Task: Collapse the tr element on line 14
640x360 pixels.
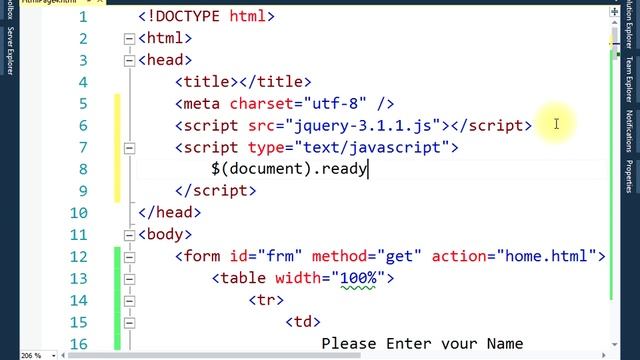Action: (129, 301)
